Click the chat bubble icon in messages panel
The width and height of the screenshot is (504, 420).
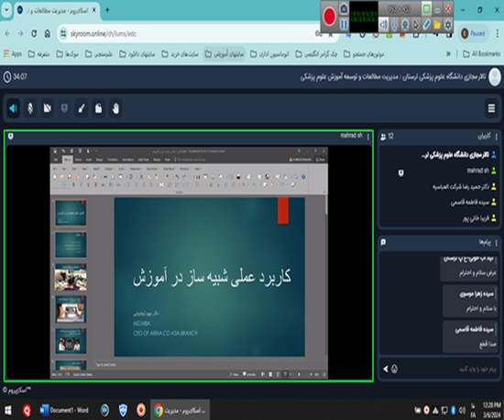click(383, 242)
